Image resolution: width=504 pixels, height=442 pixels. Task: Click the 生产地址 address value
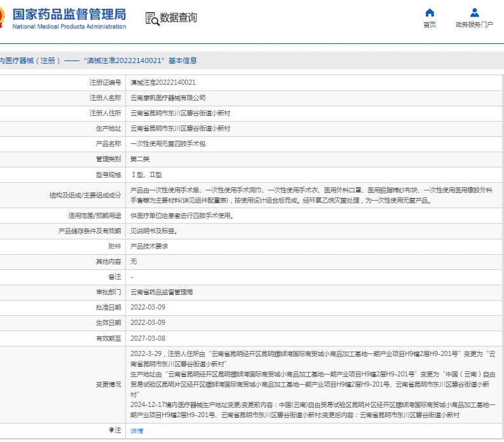click(x=180, y=129)
